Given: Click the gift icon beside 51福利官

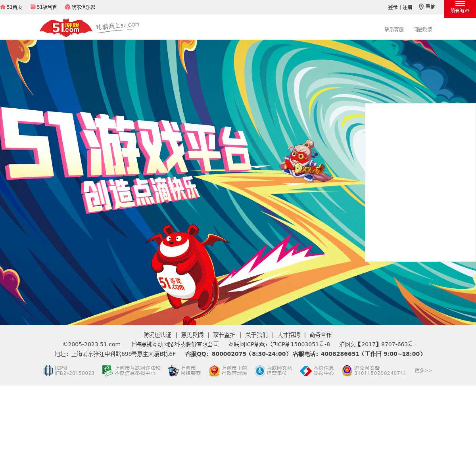Looking at the screenshot, I should (33, 7).
